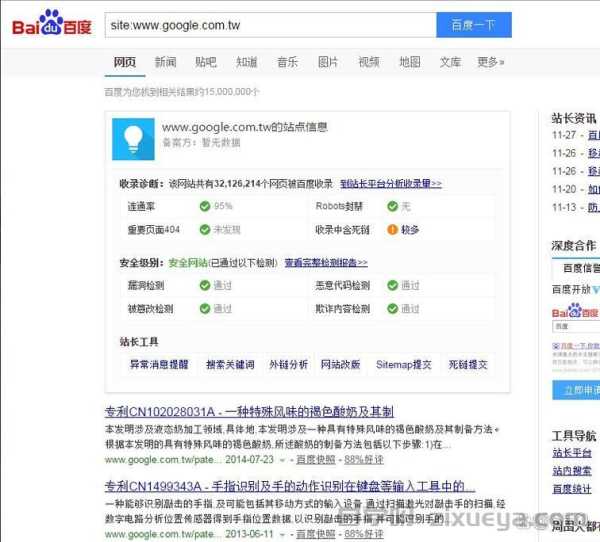Screen dimensions: 600x542
Task: Open result 专利CN1499343A
Action: 290,486
